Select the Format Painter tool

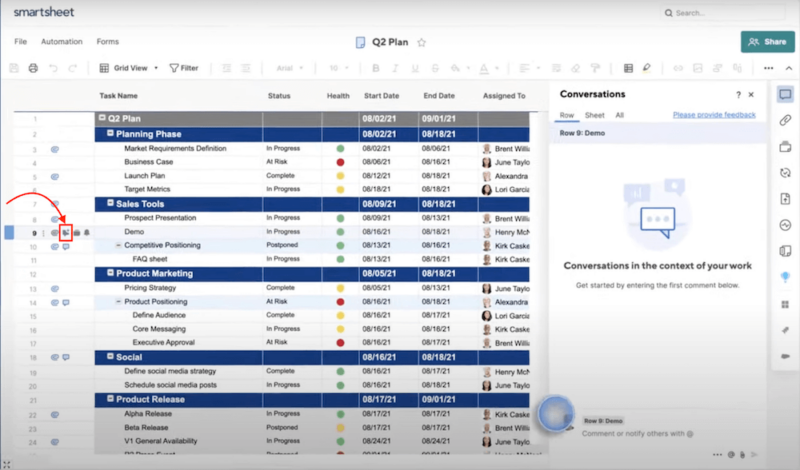(x=595, y=68)
